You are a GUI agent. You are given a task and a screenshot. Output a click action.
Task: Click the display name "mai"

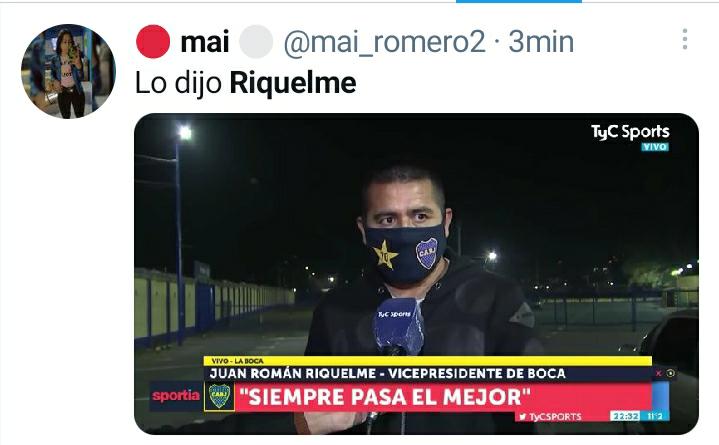pyautogui.click(x=205, y=42)
